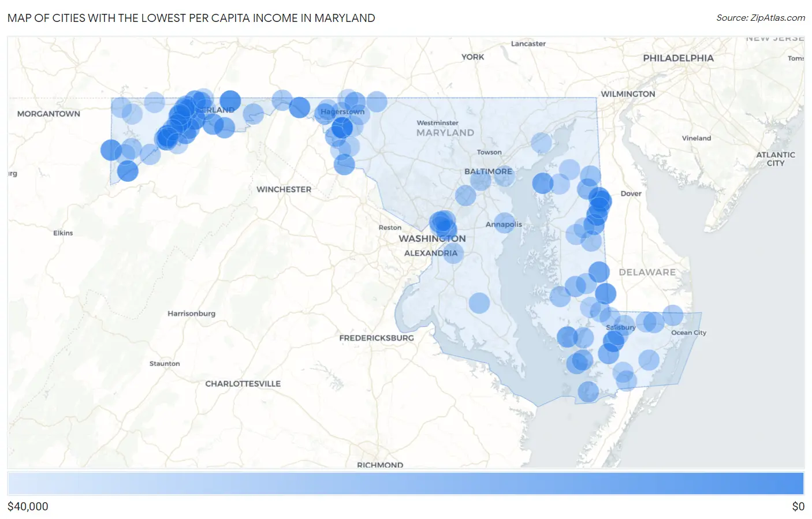The image size is (812, 519).
Task: Select the Annapolis label on map
Action: tap(504, 225)
